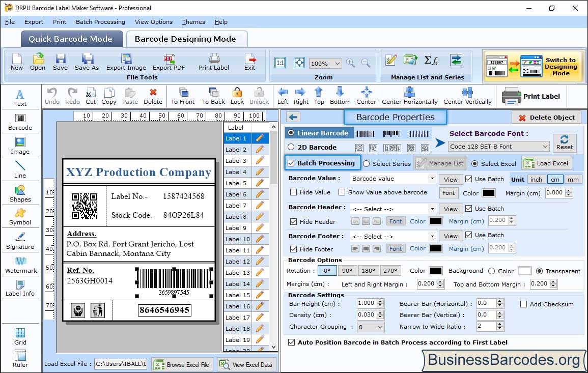Click the Lock object icon
The image size is (588, 373).
tap(237, 96)
